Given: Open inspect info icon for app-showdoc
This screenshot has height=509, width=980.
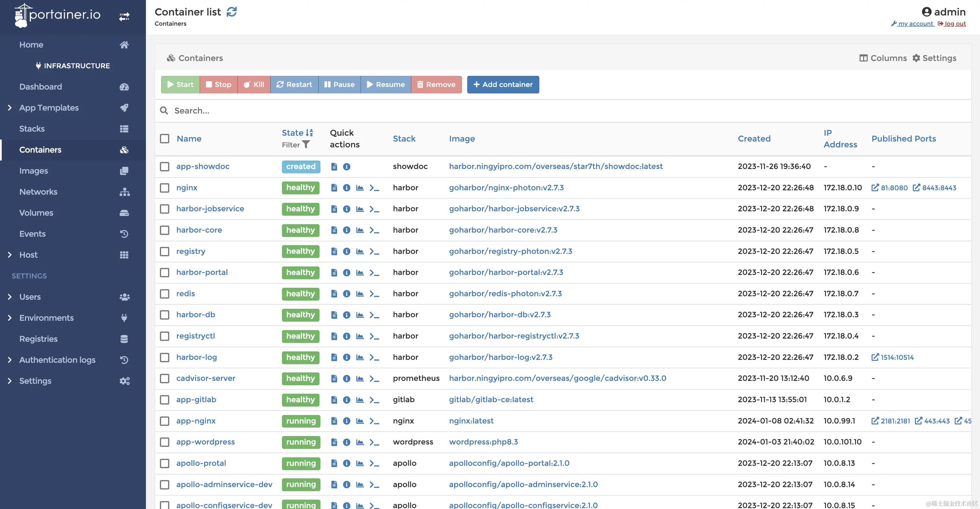Looking at the screenshot, I should [x=346, y=167].
